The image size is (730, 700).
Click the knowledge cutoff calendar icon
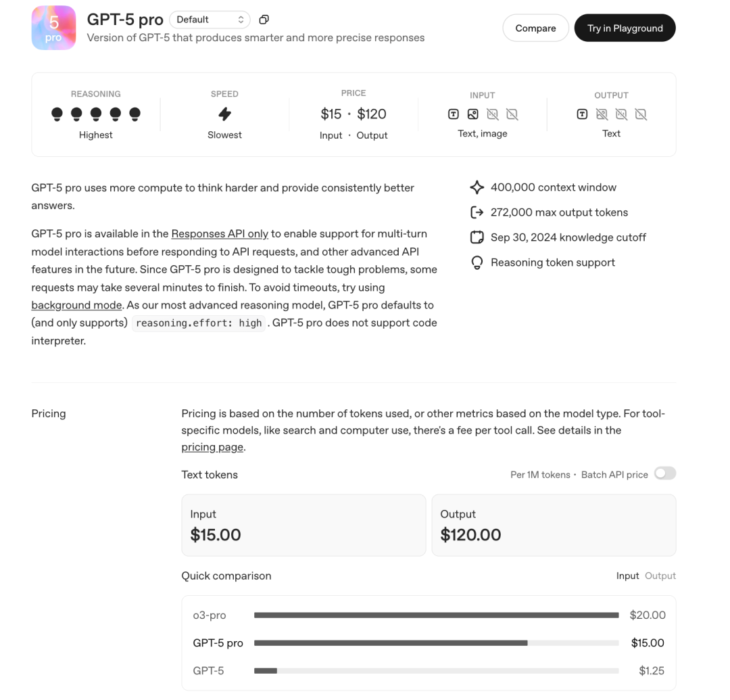[477, 237]
